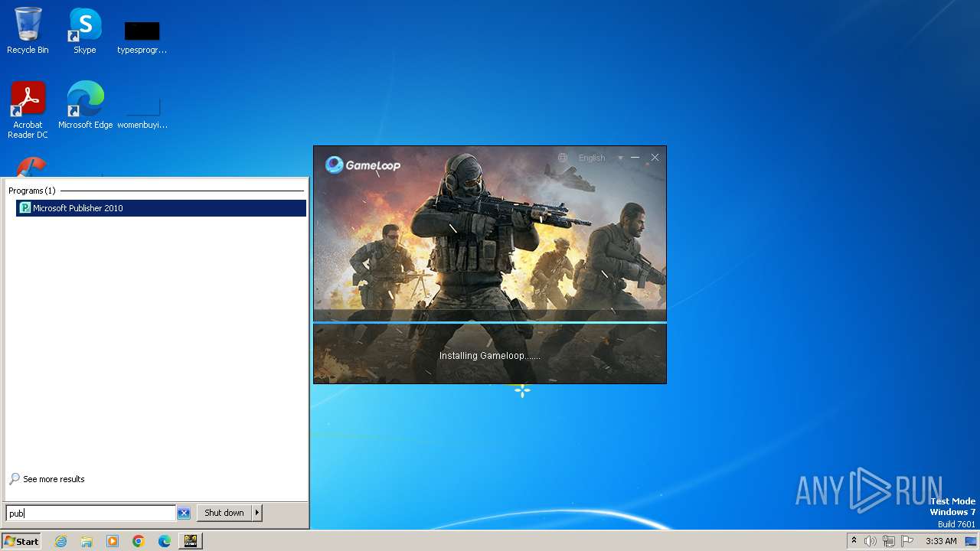Click the Programs (1) group header
980x551 pixels.
pyautogui.click(x=32, y=191)
